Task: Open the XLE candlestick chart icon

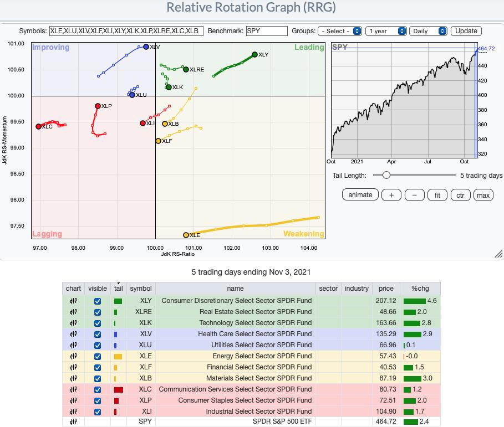Action: (x=73, y=356)
